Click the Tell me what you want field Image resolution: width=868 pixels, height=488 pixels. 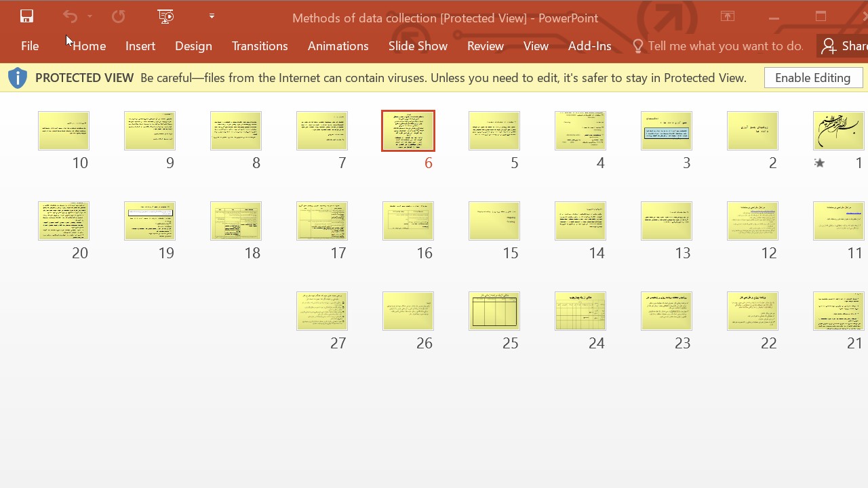point(726,46)
